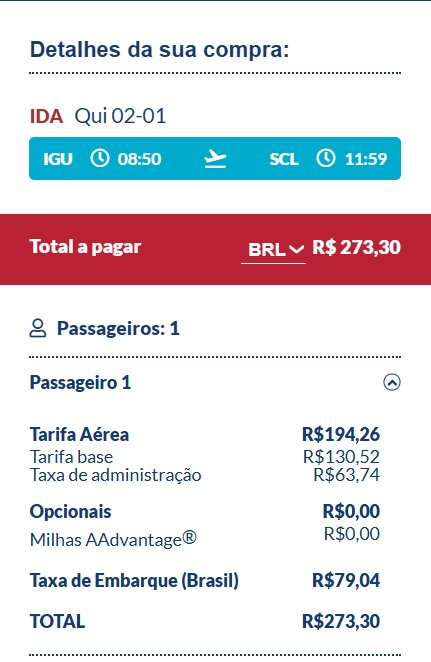The width and height of the screenshot is (431, 662).
Task: Click the arrival clock icon beside 11:59
Action: coord(326,159)
